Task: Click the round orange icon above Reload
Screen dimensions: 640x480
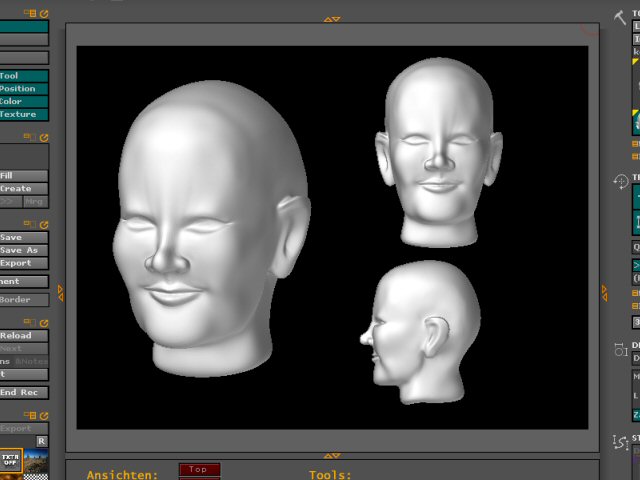Action: coord(44,322)
